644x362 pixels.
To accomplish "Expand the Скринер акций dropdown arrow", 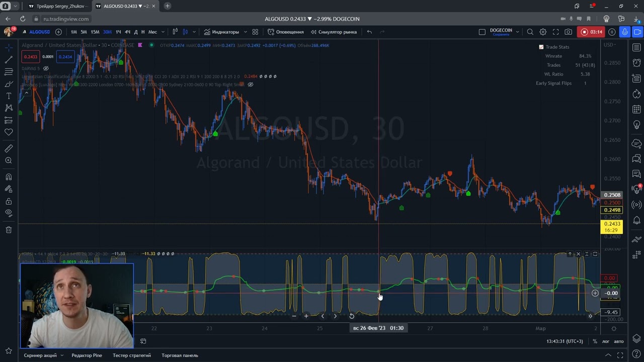I will point(62,355).
